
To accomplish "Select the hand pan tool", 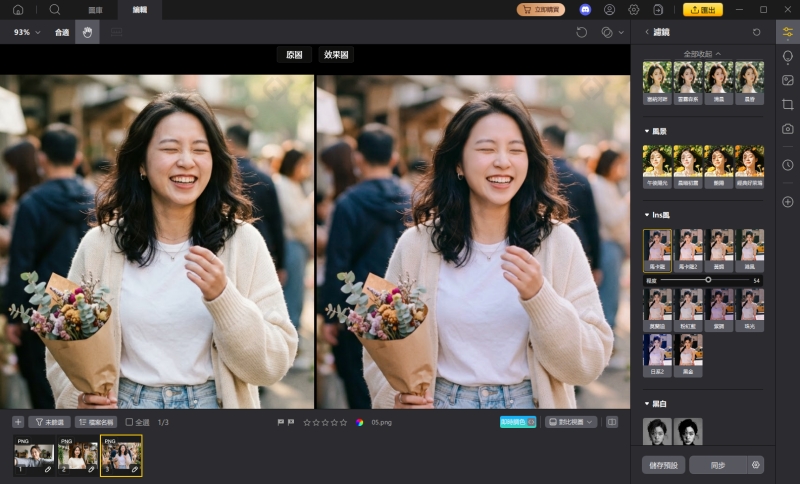I will click(87, 32).
